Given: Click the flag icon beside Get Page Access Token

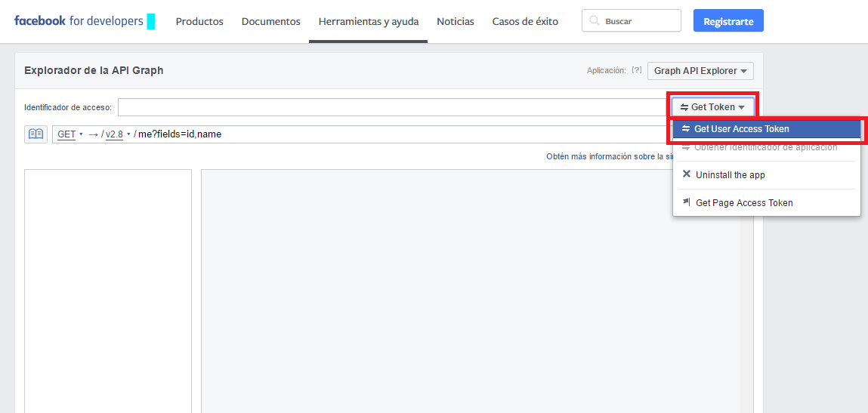Looking at the screenshot, I should click(687, 202).
